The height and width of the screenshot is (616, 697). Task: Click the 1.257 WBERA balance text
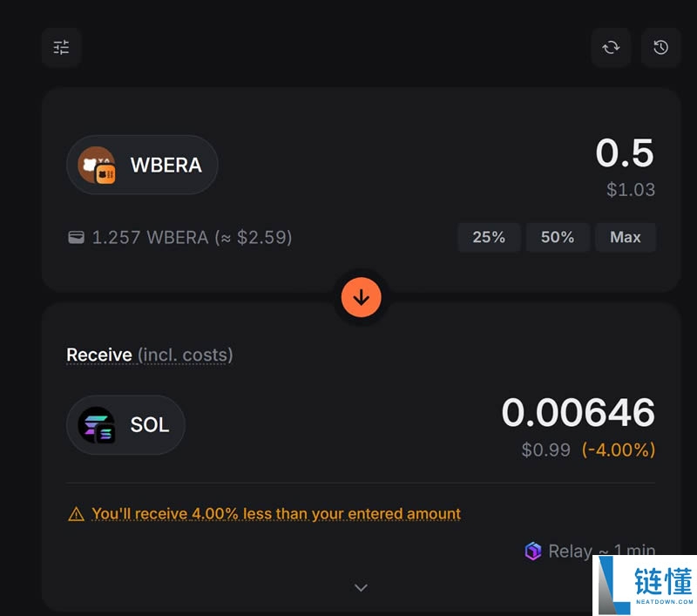coord(192,237)
